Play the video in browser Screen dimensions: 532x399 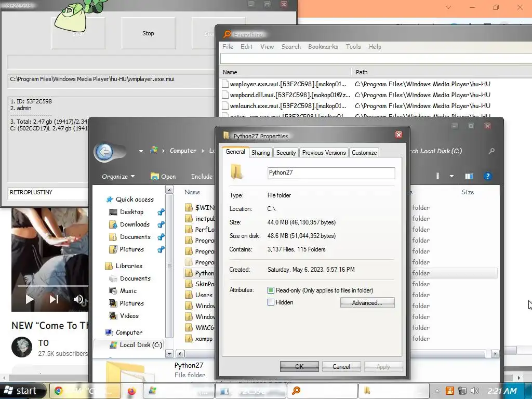(x=30, y=299)
